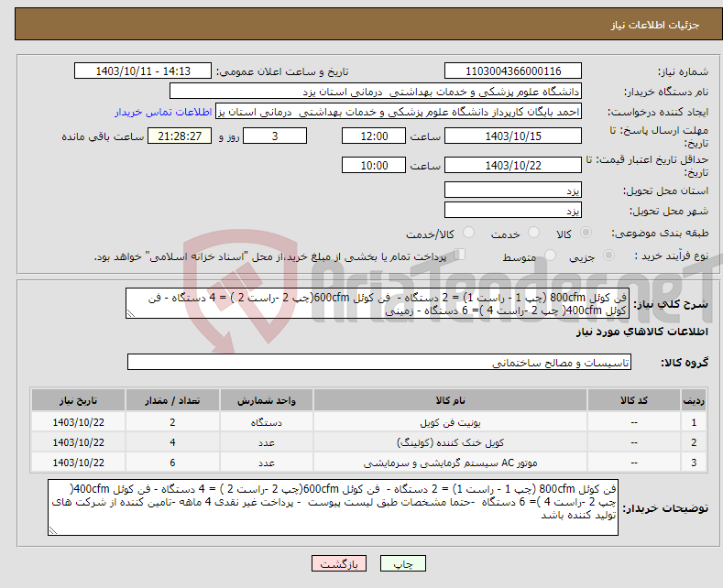Click the buyer notes text area
723x588 pixels.
pos(333,507)
